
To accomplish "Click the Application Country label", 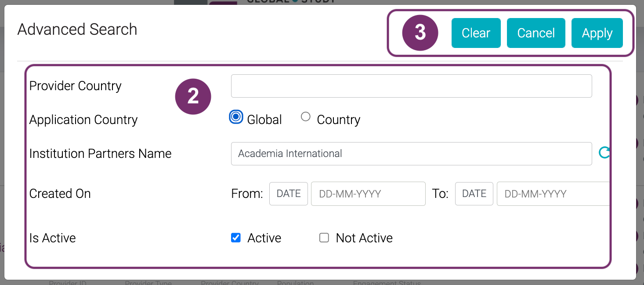I will point(83,120).
